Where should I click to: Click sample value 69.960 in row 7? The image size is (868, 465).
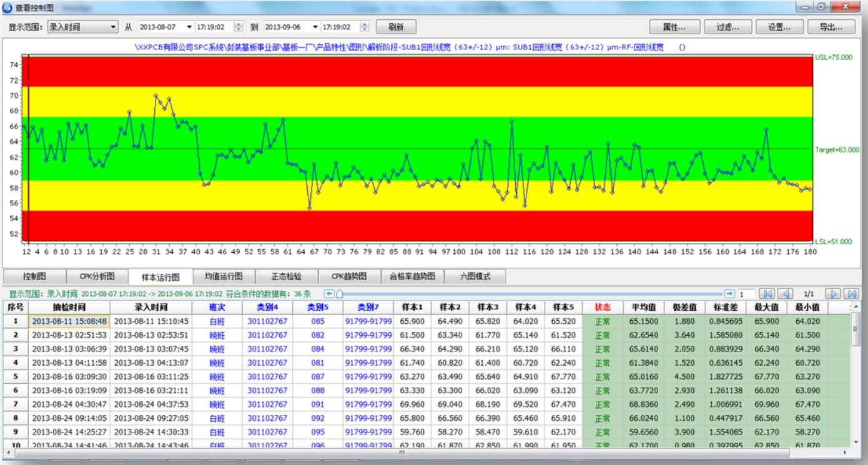point(412,404)
